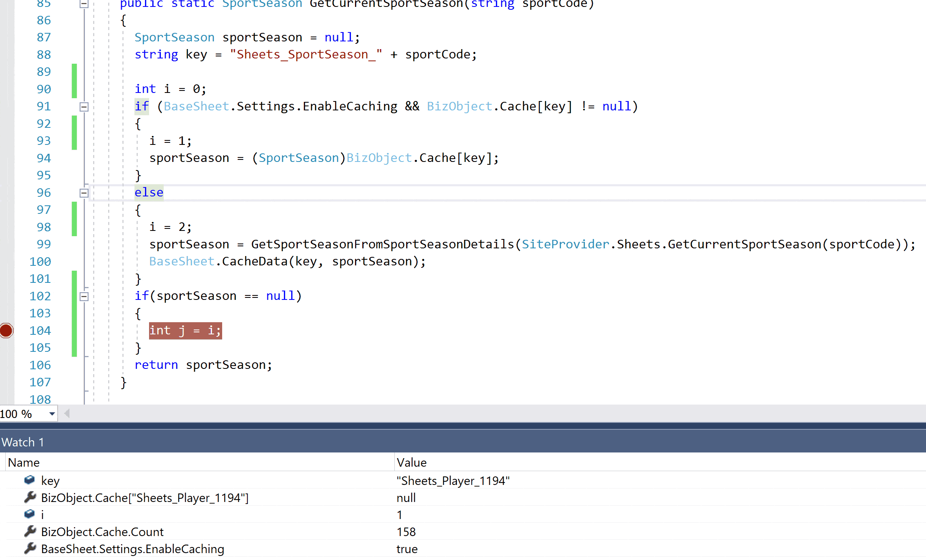Click the else keyword on line 96

tap(149, 192)
